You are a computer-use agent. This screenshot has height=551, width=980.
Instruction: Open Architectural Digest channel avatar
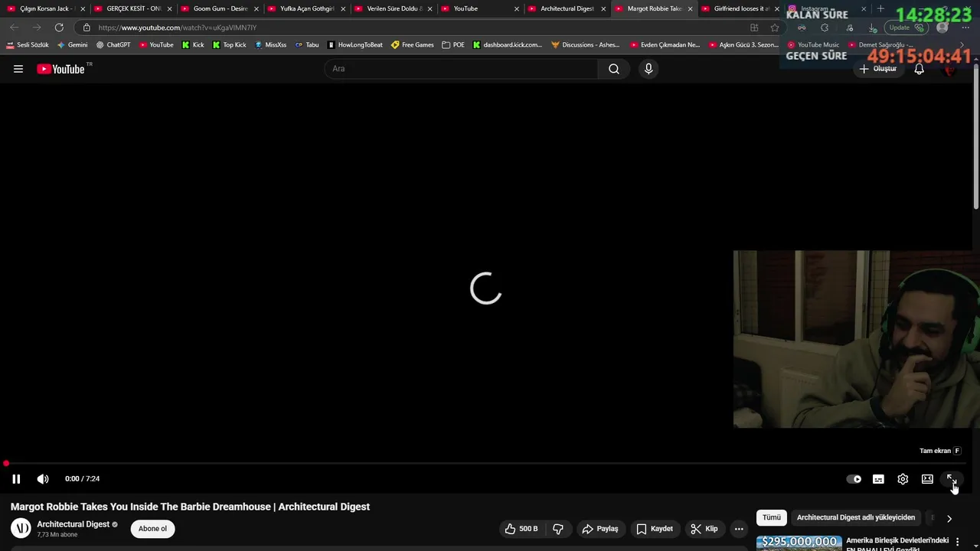pos(21,528)
